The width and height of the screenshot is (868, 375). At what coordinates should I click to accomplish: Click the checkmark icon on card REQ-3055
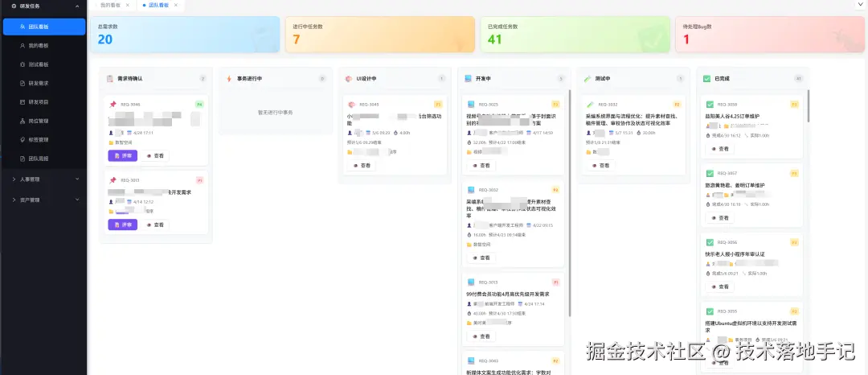click(710, 311)
